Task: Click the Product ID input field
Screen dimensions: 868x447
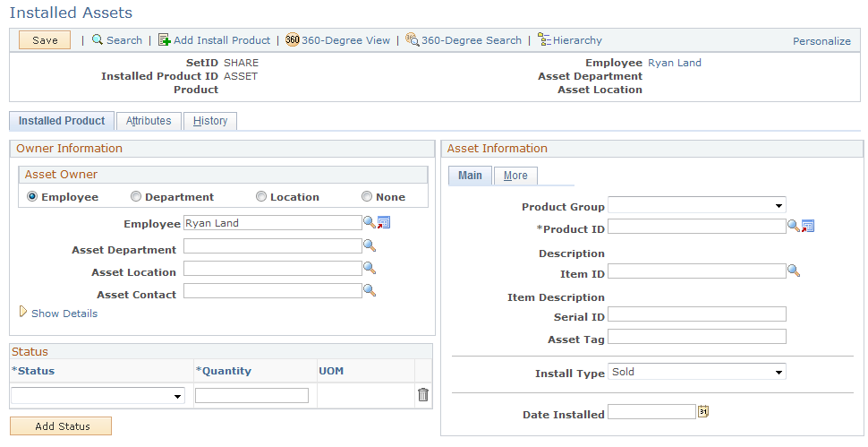Action: pos(697,226)
